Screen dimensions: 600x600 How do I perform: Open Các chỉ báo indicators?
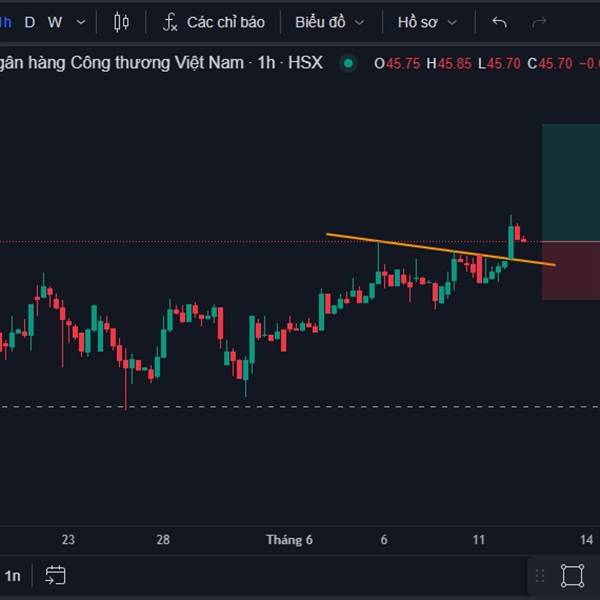214,22
